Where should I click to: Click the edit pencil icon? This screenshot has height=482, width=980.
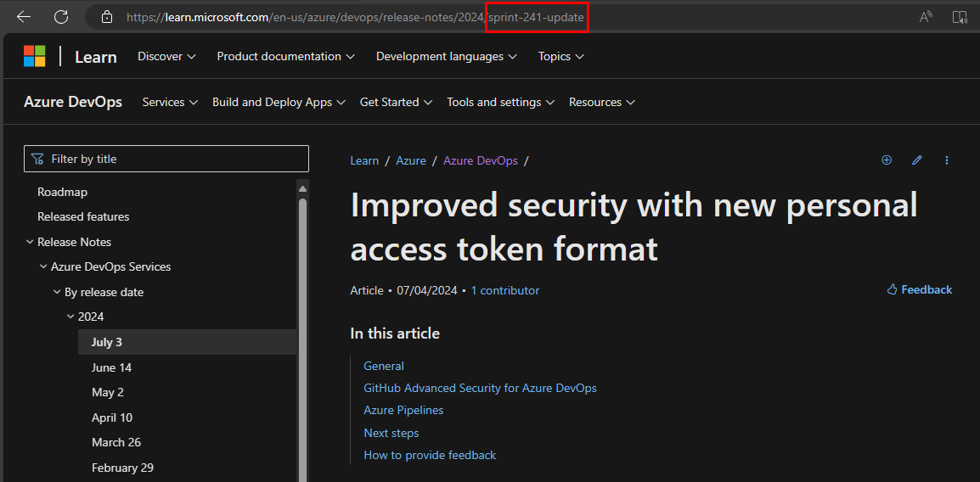tap(917, 160)
